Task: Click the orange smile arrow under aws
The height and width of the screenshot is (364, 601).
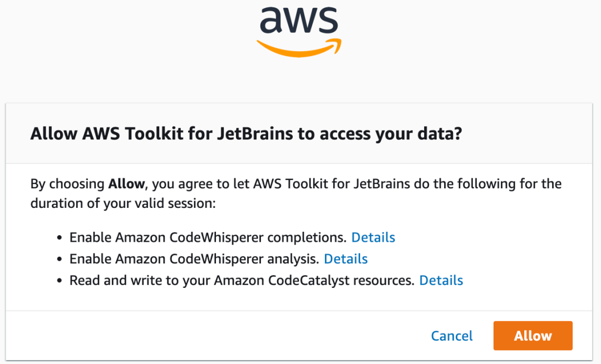Action: pos(299,49)
